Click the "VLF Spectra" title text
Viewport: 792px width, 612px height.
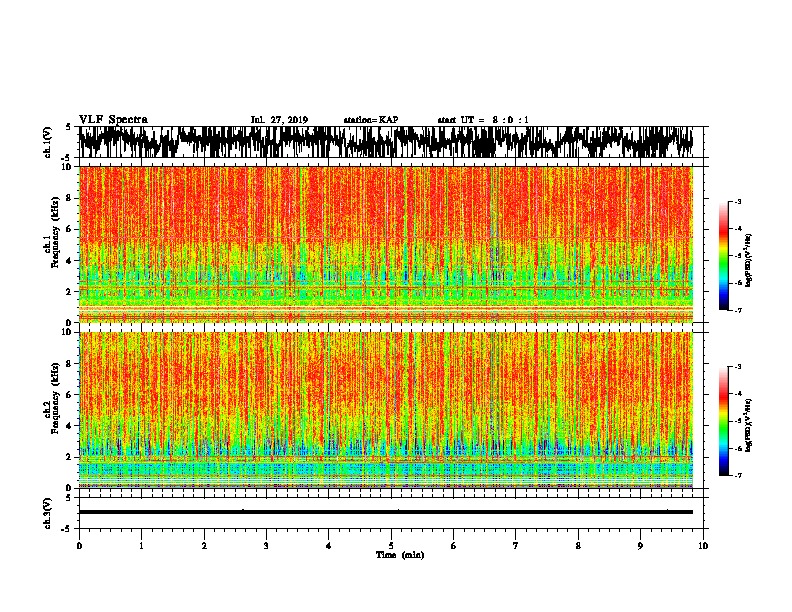(113, 120)
